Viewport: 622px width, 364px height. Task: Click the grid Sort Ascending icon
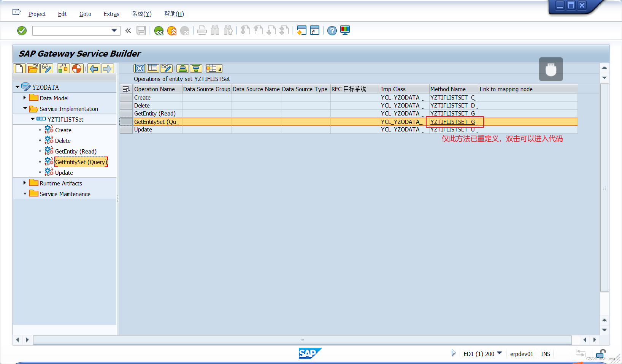[182, 68]
